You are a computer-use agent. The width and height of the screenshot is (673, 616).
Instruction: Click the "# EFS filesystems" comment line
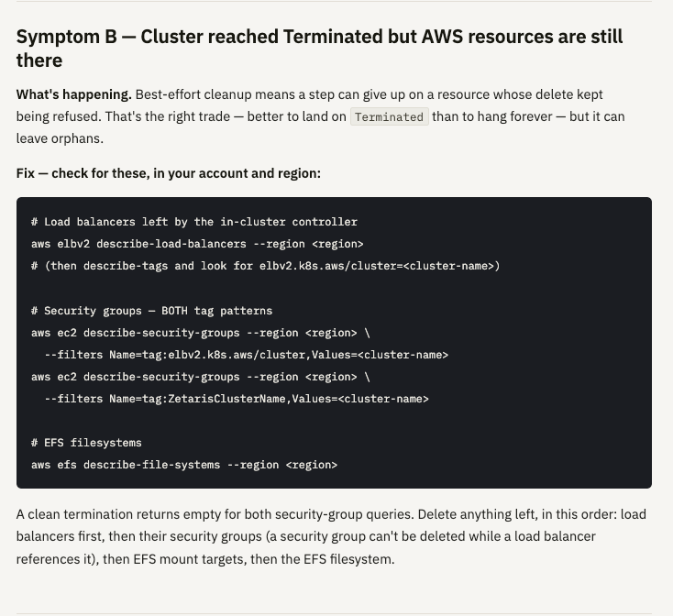tap(86, 443)
